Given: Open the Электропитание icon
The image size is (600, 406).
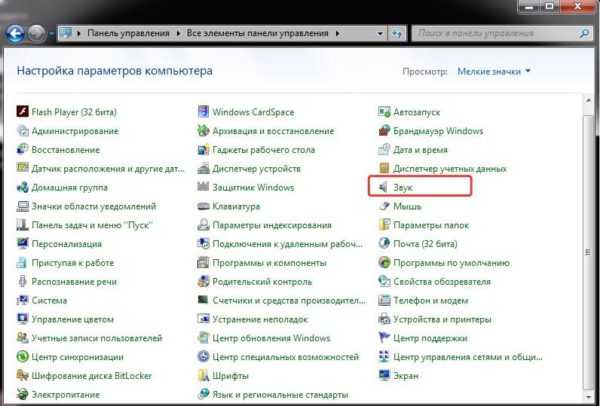Looking at the screenshot, I should click(x=23, y=394).
